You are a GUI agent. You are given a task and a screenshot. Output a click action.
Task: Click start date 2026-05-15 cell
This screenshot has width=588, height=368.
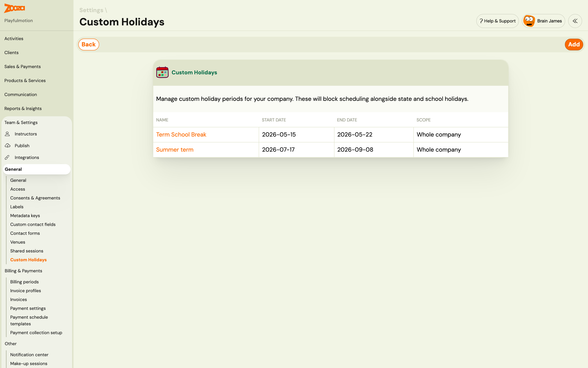click(x=296, y=135)
